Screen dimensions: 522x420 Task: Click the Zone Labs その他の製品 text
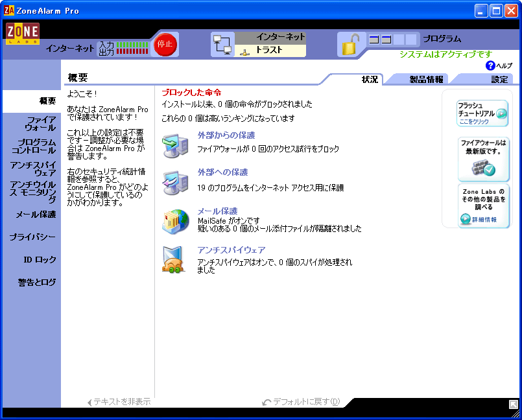click(483, 199)
